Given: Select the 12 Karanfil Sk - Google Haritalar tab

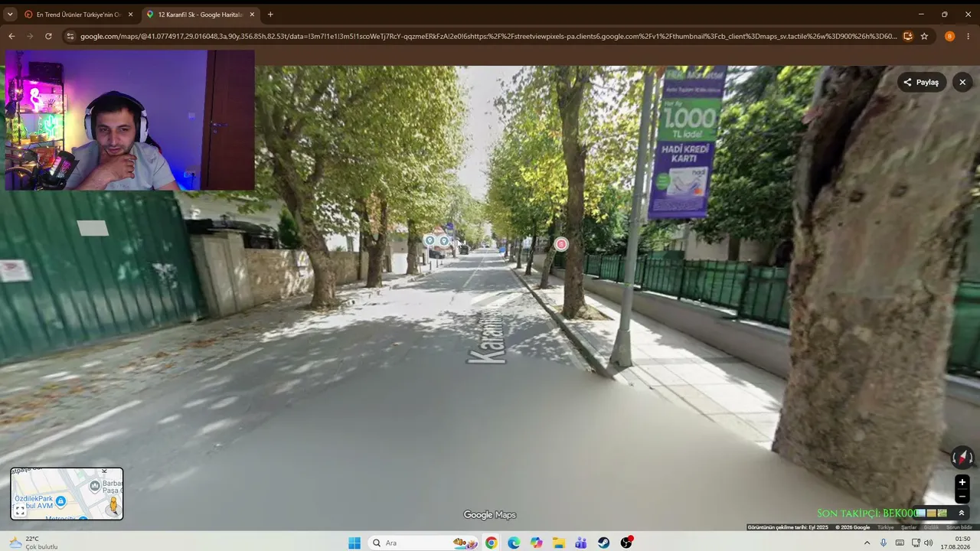Looking at the screenshot, I should [x=199, y=15].
